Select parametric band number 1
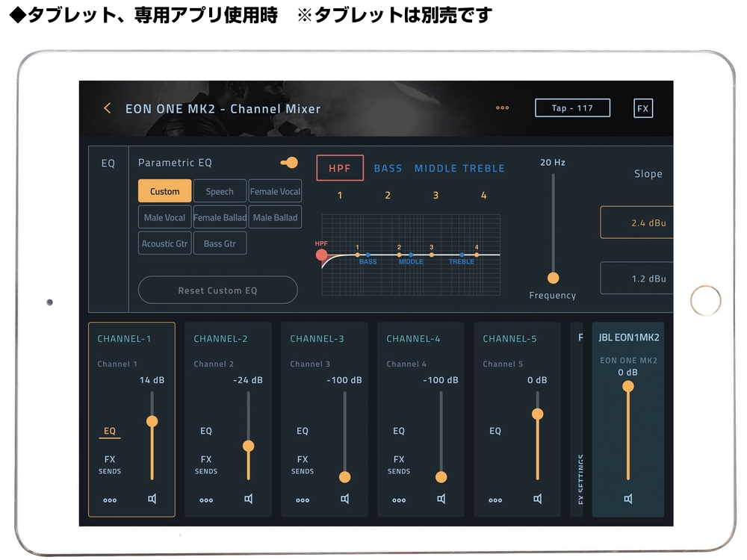The image size is (747, 560). coord(340,195)
